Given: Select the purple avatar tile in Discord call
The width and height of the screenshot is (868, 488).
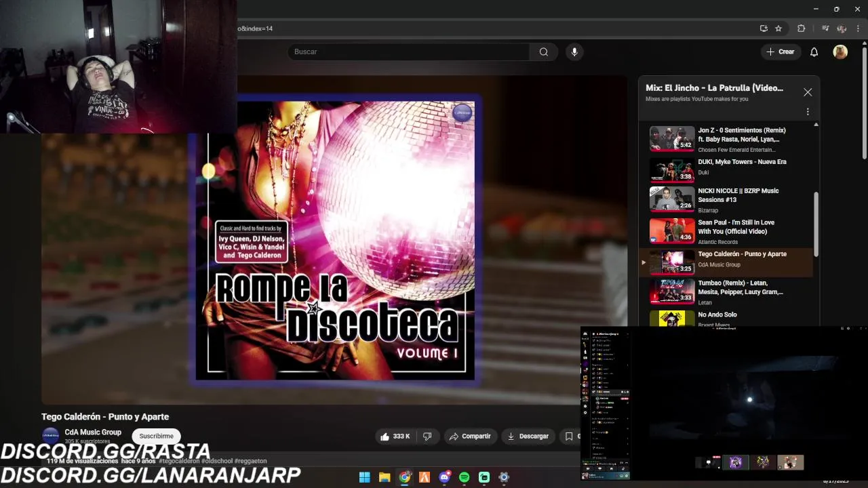Looking at the screenshot, I should click(736, 462).
